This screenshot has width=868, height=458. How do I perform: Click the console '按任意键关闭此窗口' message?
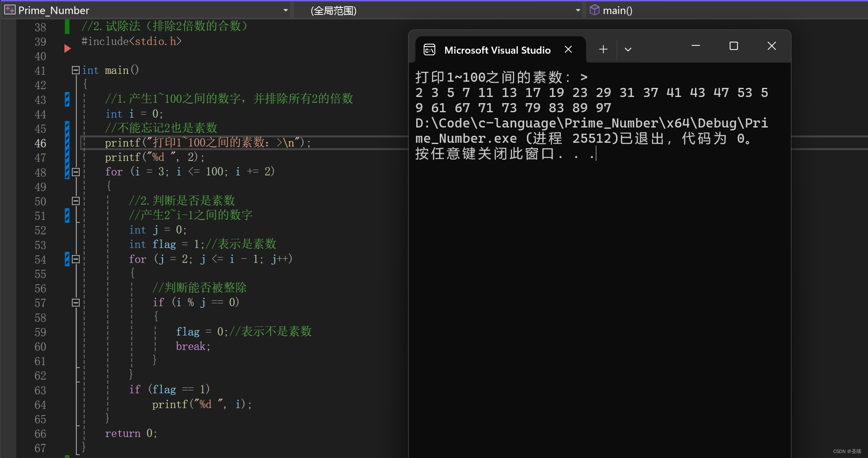(x=485, y=153)
